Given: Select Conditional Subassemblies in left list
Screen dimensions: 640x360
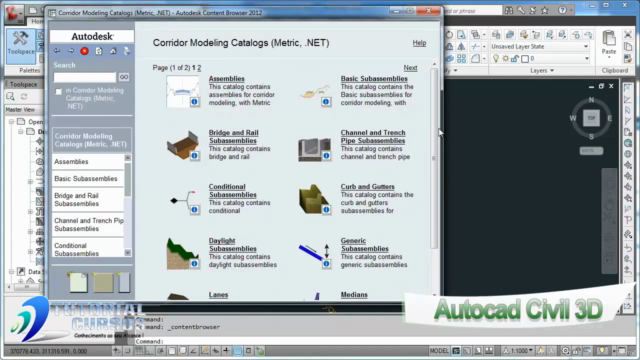Looking at the screenshot, I should tap(88, 249).
